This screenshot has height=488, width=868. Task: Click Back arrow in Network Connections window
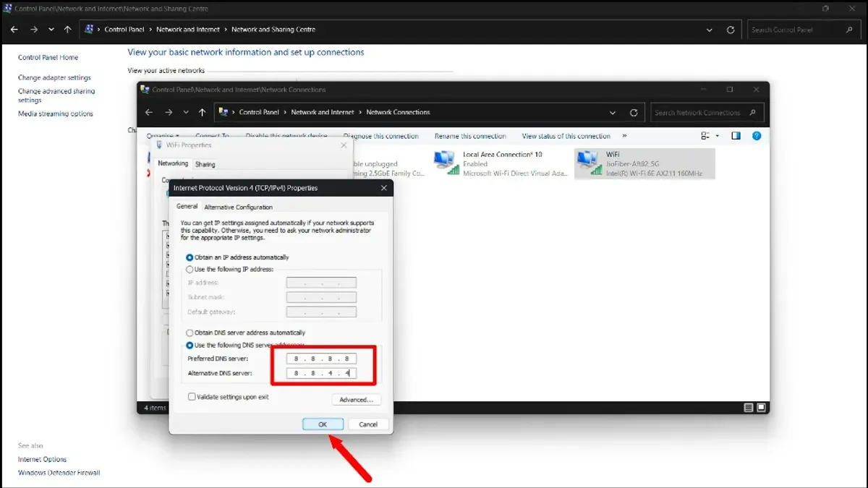(149, 113)
